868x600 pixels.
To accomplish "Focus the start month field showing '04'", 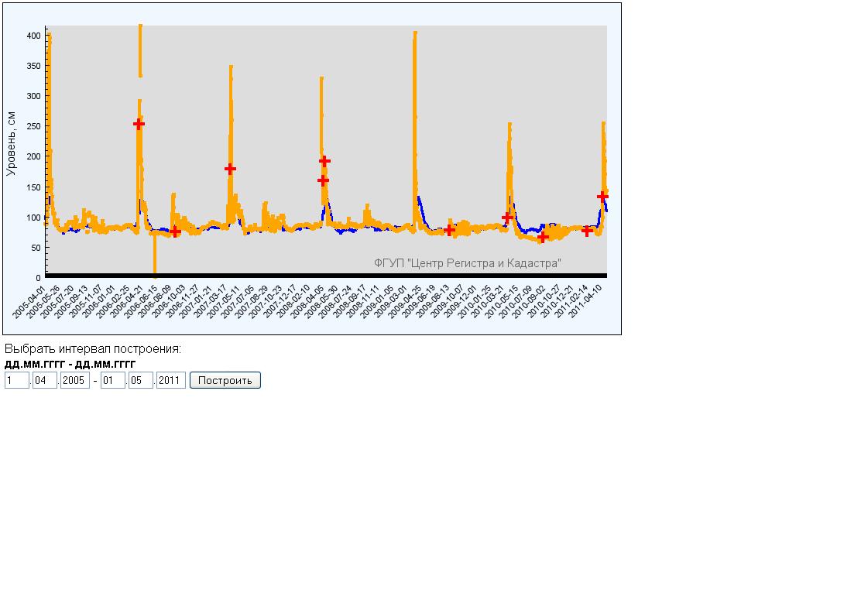I will (x=45, y=380).
